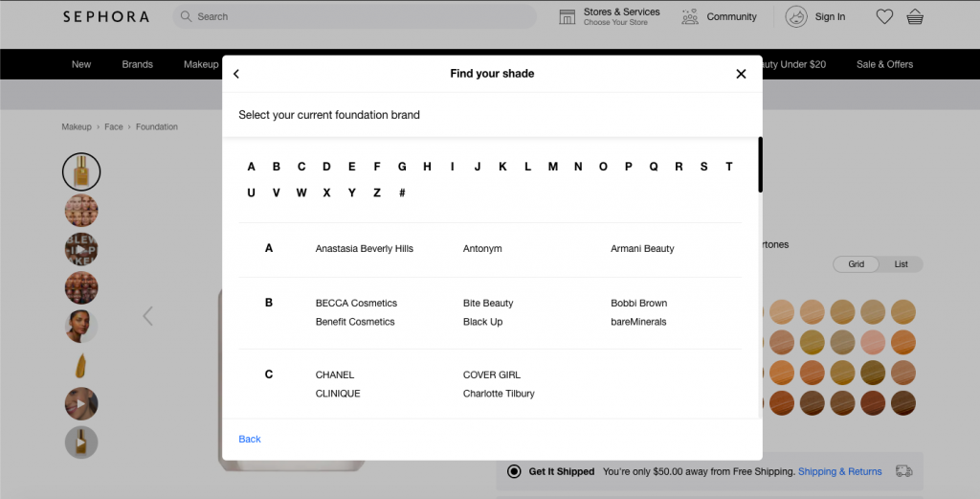Image resolution: width=980 pixels, height=499 pixels.
Task: Select shade swatches grid thumbnail
Action: (x=81, y=211)
